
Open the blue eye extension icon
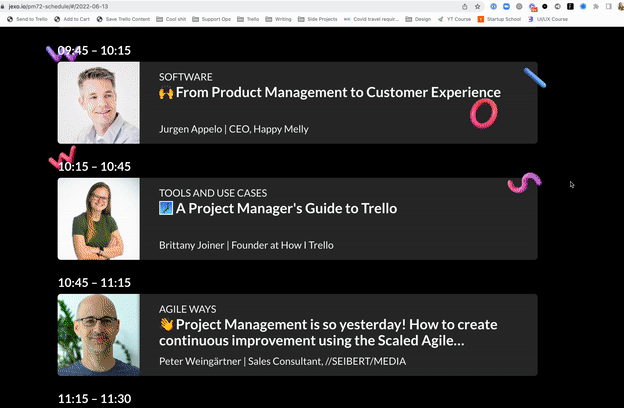493,6
